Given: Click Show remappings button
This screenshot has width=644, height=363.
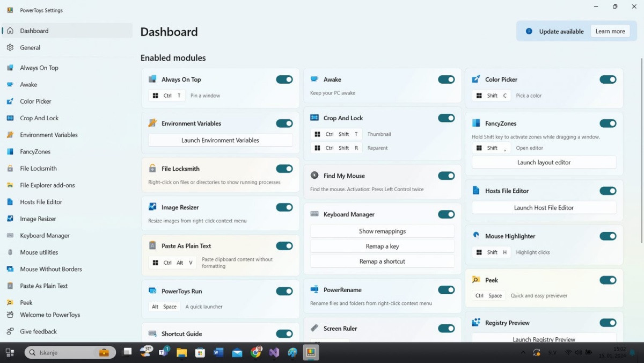Looking at the screenshot, I should [383, 231].
